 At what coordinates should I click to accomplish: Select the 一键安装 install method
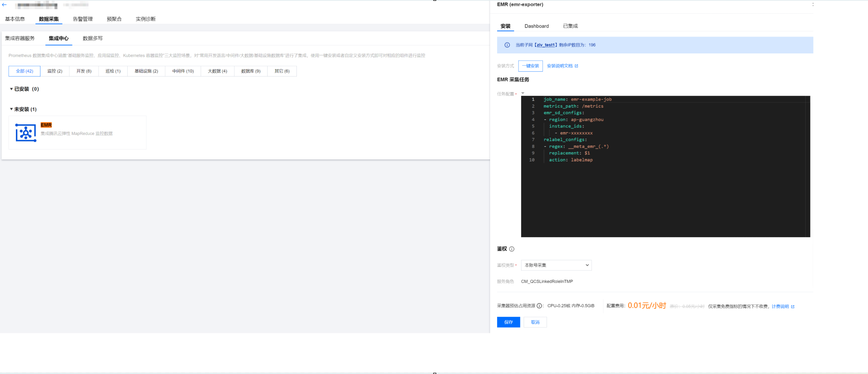coord(530,66)
